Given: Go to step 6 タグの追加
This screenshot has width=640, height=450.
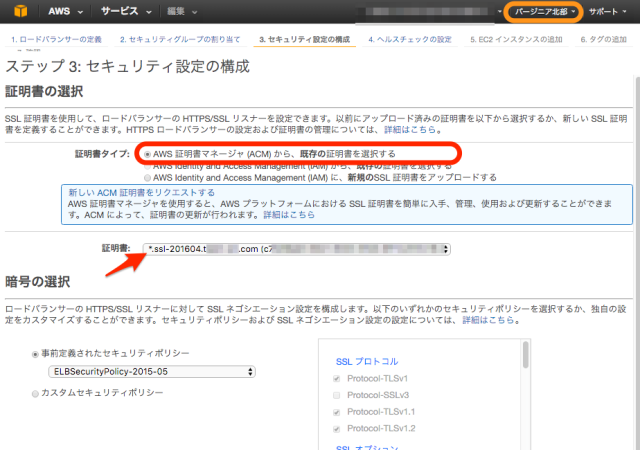Looking at the screenshot, I should coord(603,39).
